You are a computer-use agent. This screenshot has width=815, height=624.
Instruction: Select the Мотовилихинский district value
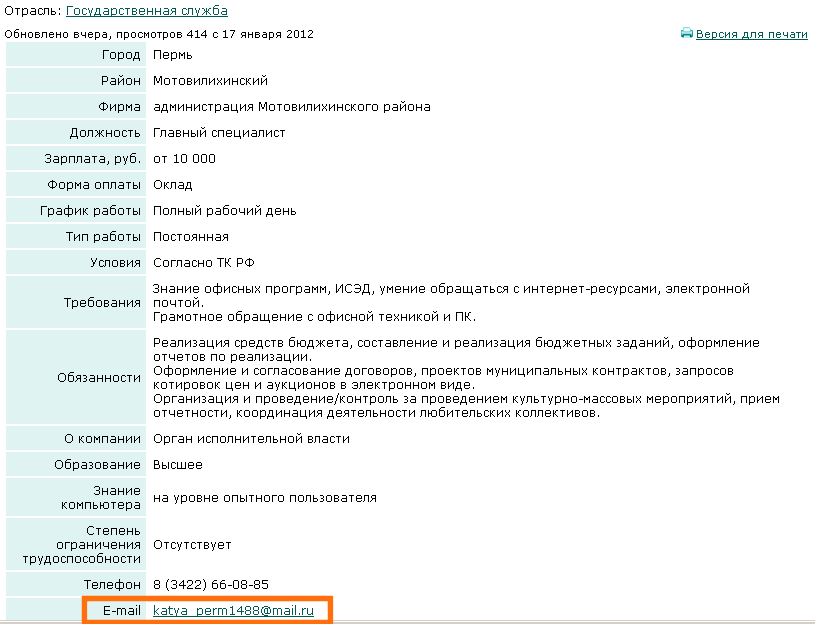point(210,81)
